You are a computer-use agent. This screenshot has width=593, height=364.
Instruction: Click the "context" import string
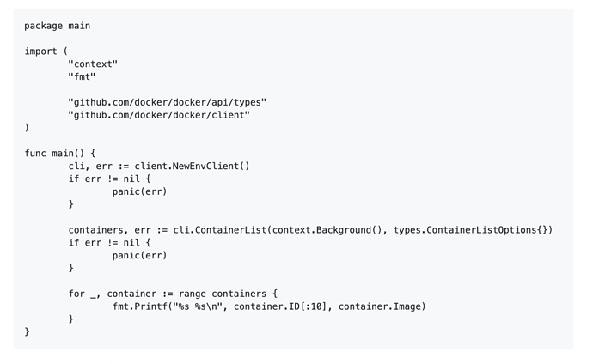click(93, 64)
